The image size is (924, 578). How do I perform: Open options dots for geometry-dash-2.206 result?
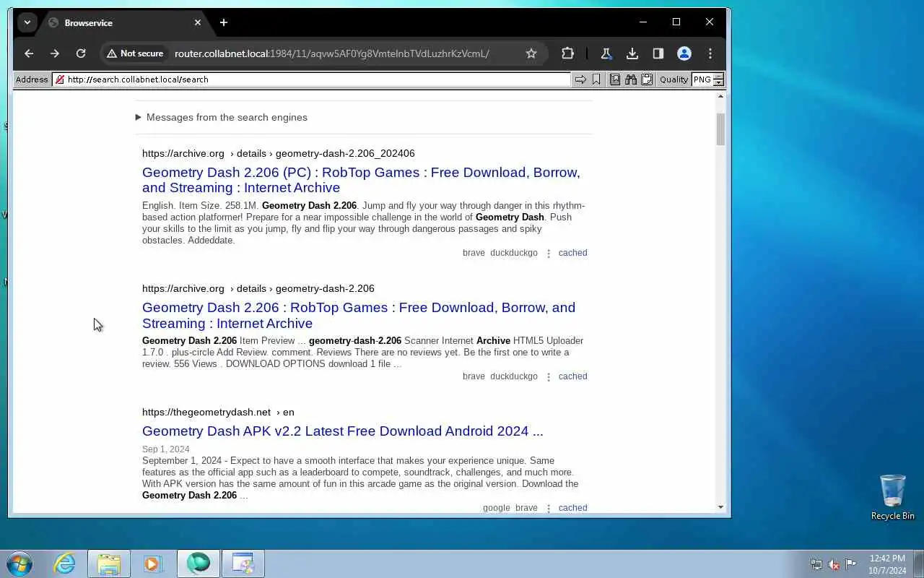pyautogui.click(x=549, y=377)
